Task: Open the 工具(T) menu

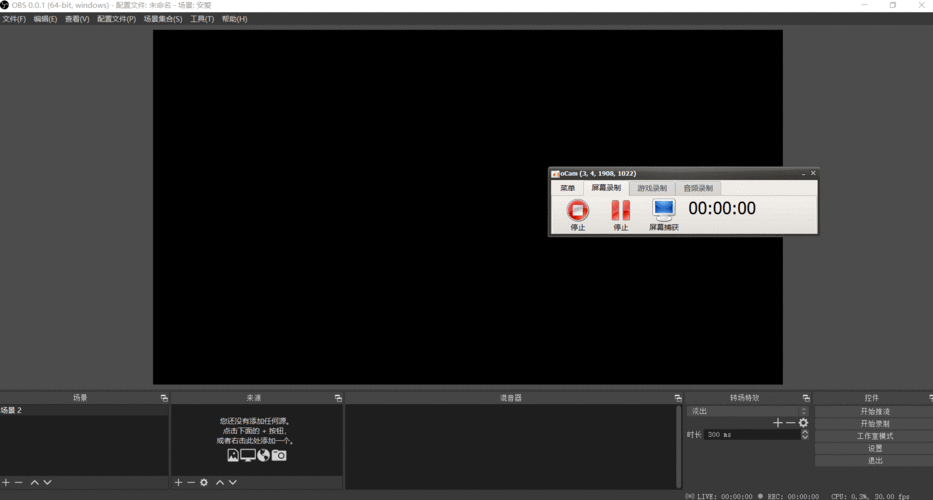Action: pyautogui.click(x=202, y=19)
